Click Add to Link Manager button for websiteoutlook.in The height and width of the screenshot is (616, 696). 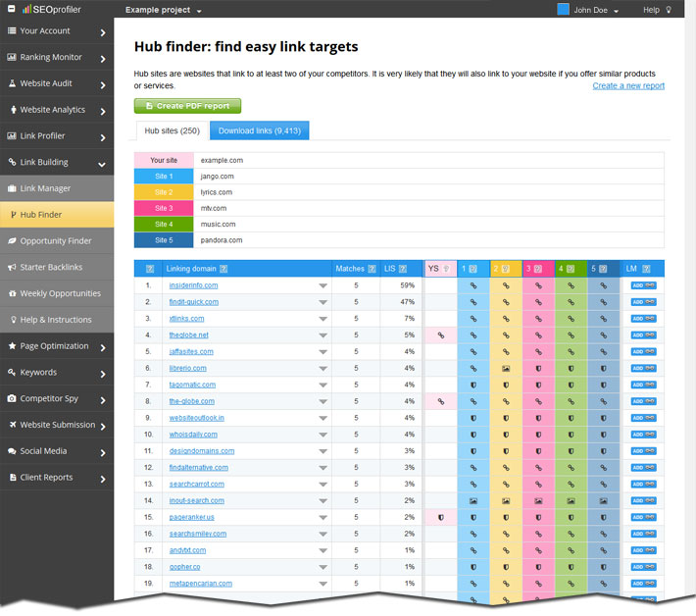[x=644, y=418]
